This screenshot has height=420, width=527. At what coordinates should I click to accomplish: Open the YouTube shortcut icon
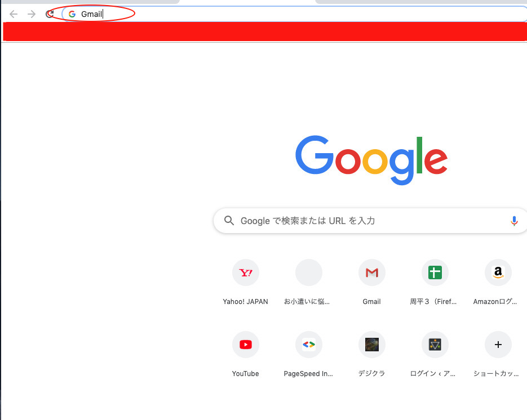click(246, 345)
